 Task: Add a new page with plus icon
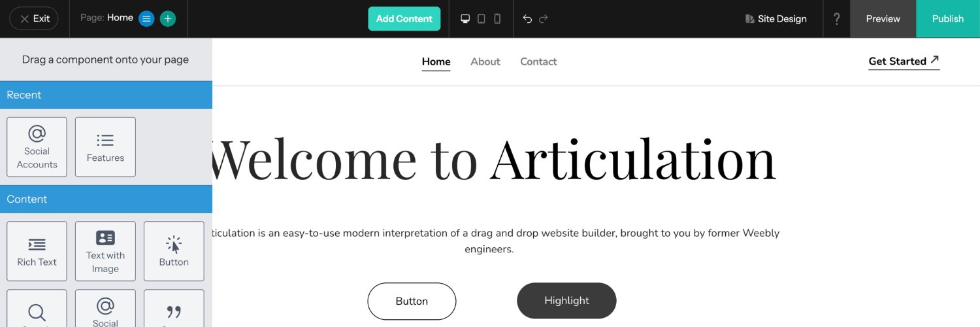point(168,19)
